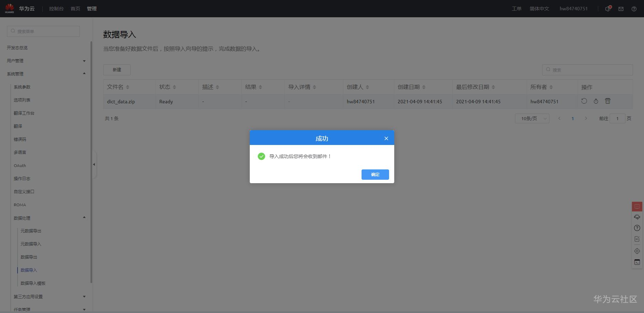Viewport: 644px width, 313px height.
Task: Select the 管理 tab in the top navigation
Action: 92,9
